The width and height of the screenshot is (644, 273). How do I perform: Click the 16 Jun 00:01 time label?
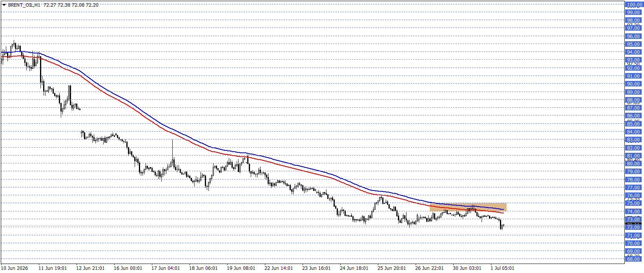coord(128,268)
